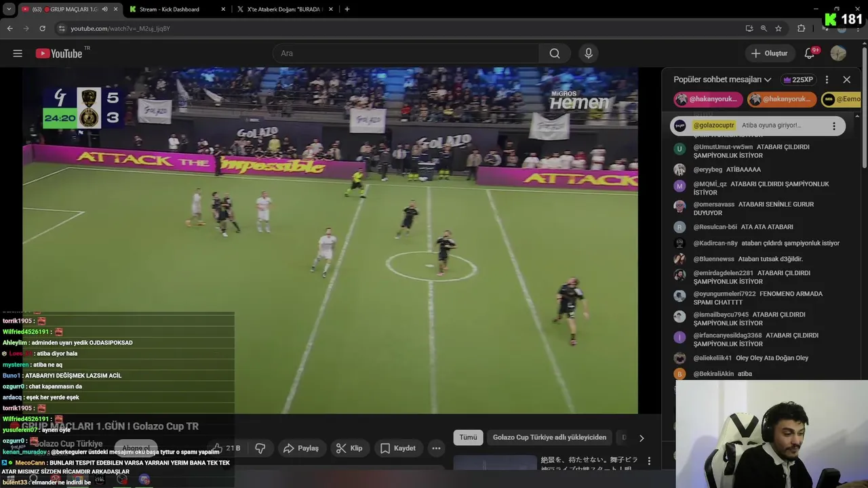The height and width of the screenshot is (488, 868).
Task: Click the search magnifier button
Action: click(x=555, y=54)
